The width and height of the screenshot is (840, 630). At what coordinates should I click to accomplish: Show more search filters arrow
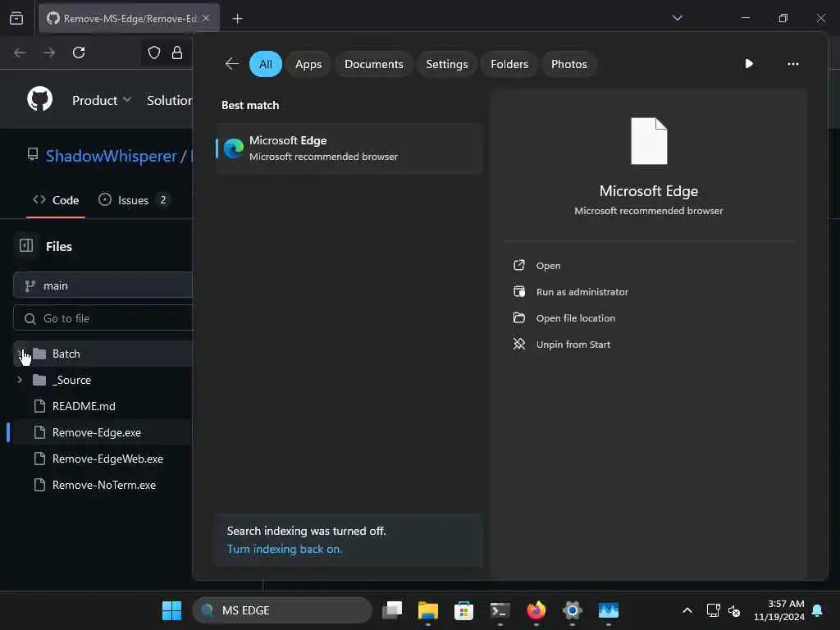tap(748, 64)
